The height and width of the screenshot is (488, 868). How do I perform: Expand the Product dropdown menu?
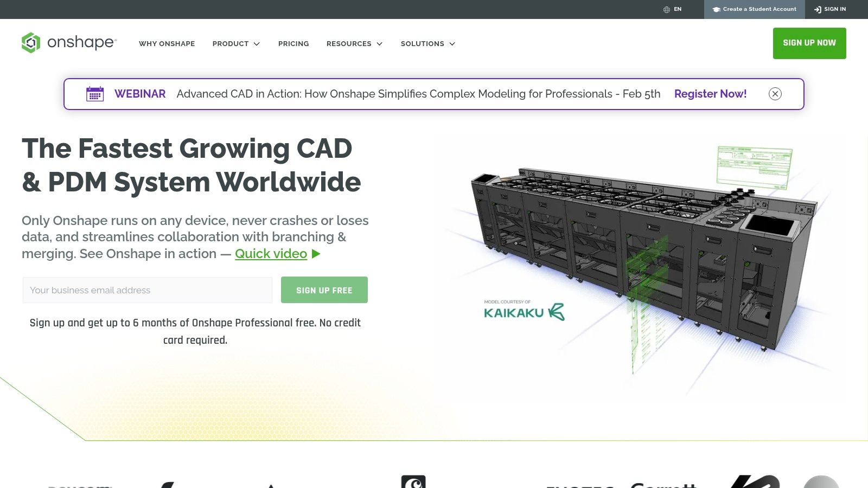236,43
